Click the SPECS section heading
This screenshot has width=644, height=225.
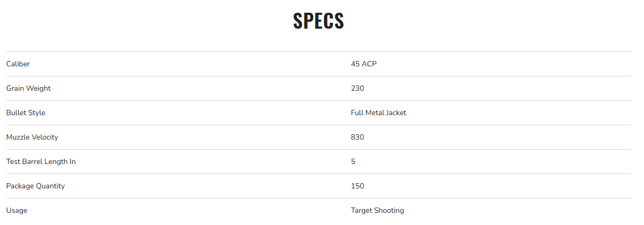tap(318, 21)
